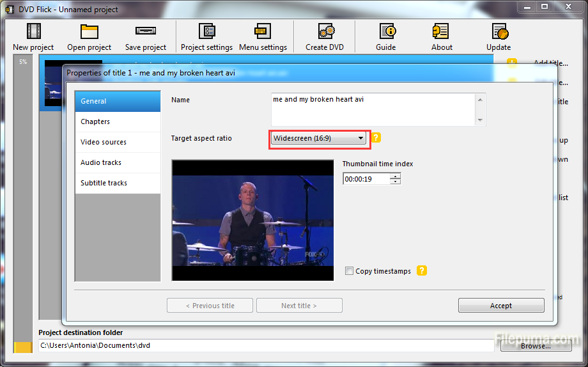Open Project settings from the toolbar
Image resolution: width=588 pixels, height=367 pixels.
click(x=206, y=32)
